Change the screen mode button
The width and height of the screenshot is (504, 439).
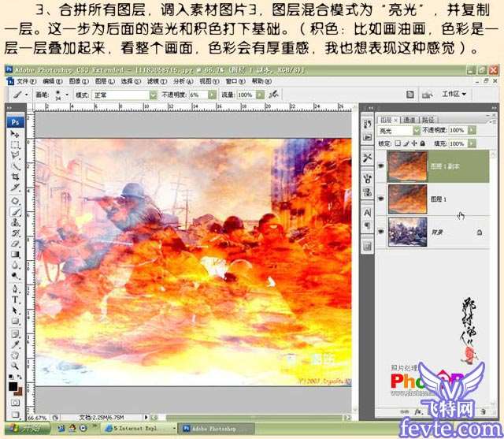click(15, 415)
